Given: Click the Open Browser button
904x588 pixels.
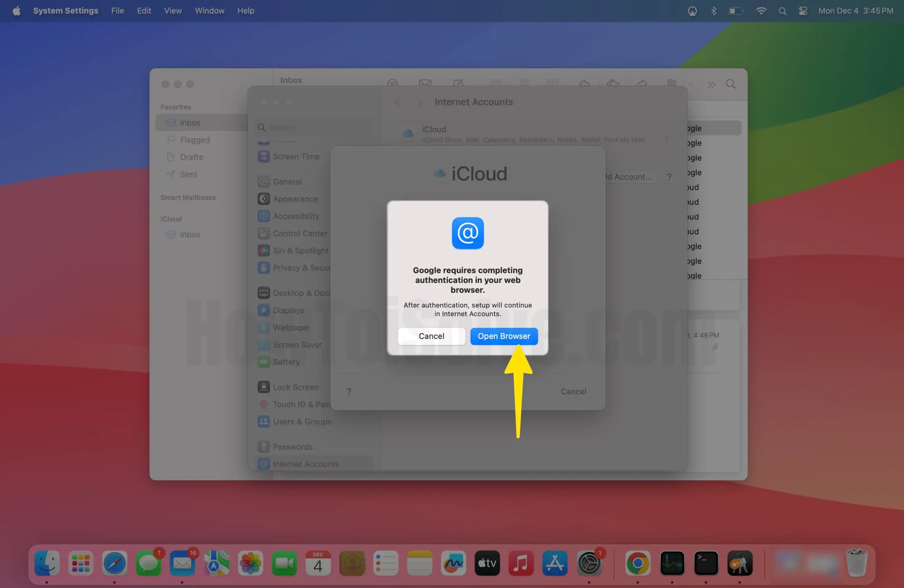Looking at the screenshot, I should coord(504,336).
